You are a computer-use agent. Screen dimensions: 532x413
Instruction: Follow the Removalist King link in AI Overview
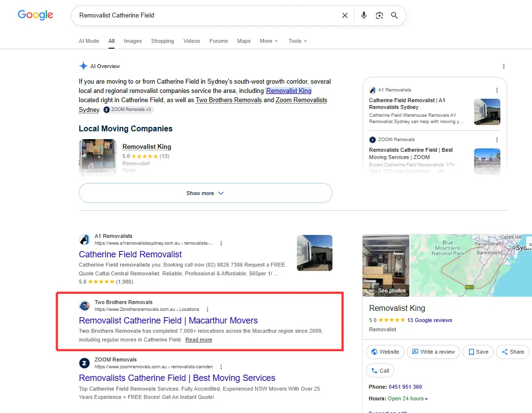pyautogui.click(x=289, y=91)
